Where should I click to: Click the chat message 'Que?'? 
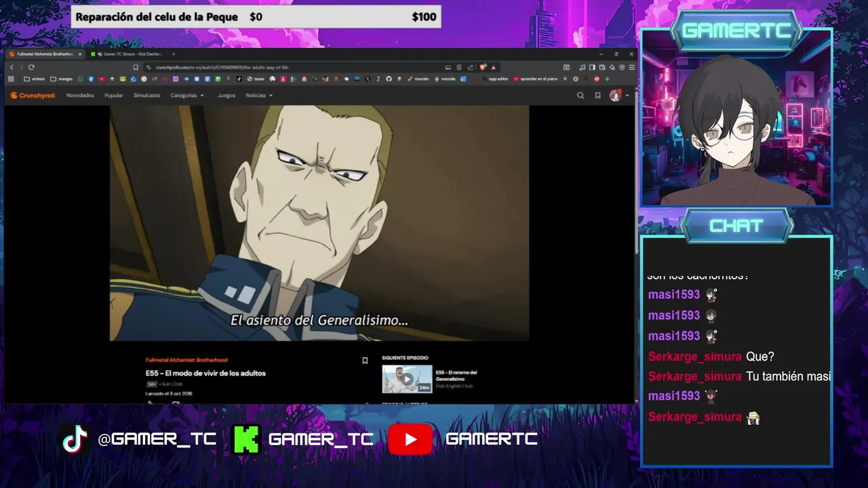pyautogui.click(x=759, y=357)
